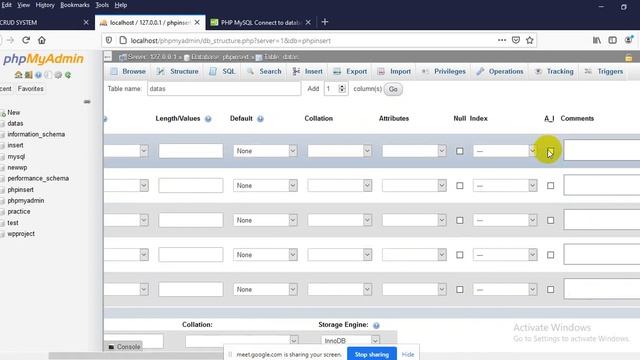
Task: Show site security shield icon
Action: click(109, 40)
